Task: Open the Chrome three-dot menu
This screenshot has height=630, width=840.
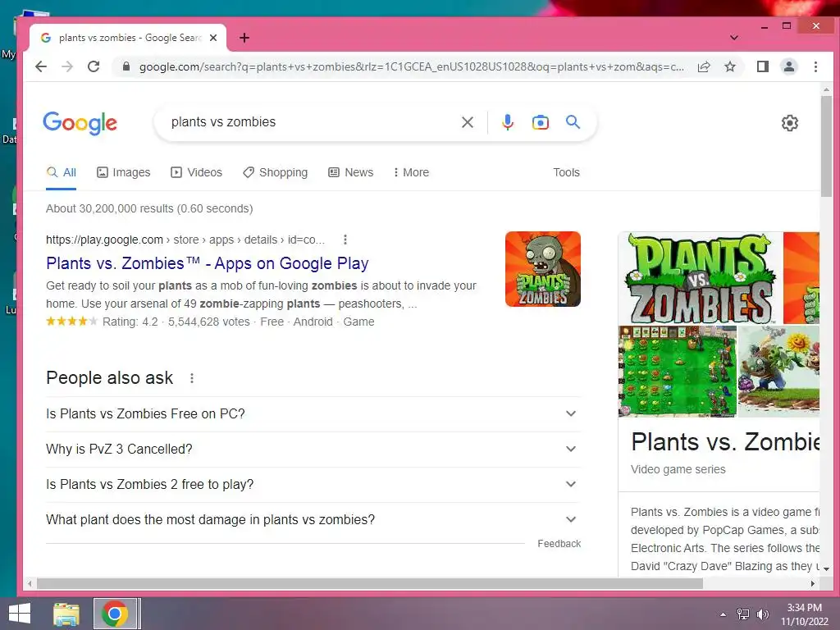Action: (815, 66)
